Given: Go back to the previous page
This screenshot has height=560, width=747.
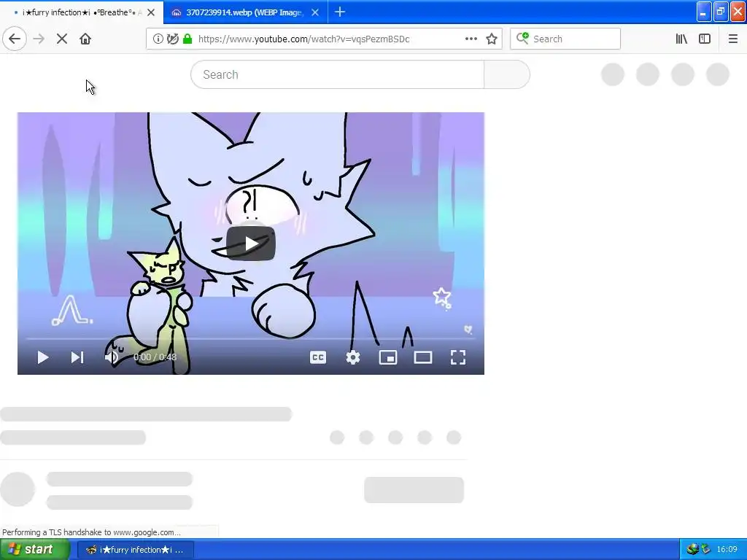Looking at the screenshot, I should point(15,39).
